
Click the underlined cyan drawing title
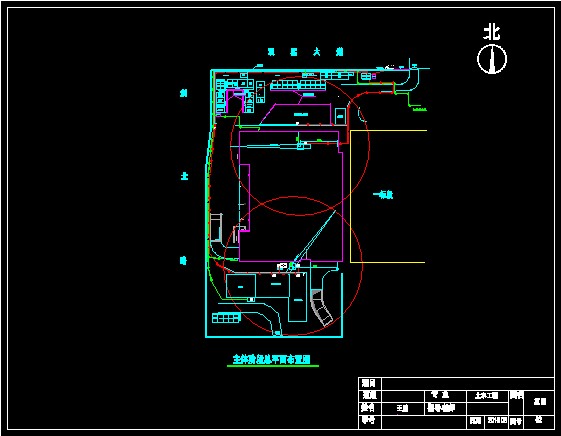pyautogui.click(x=272, y=359)
